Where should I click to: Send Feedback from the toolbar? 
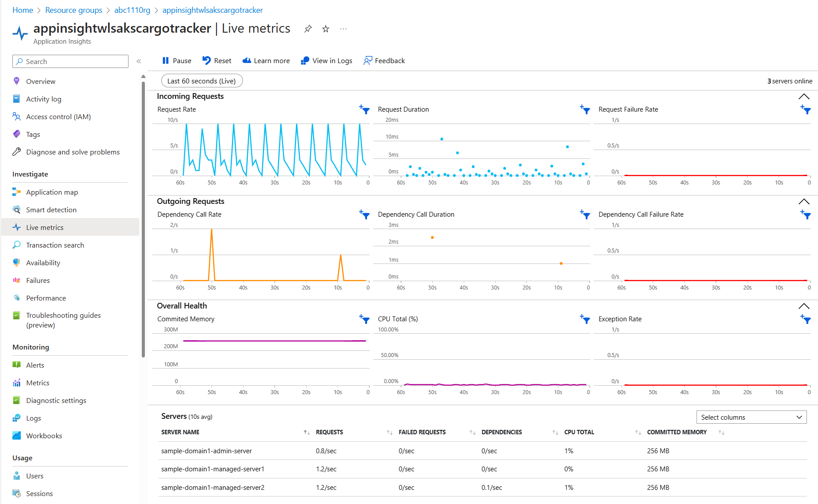pyautogui.click(x=384, y=61)
